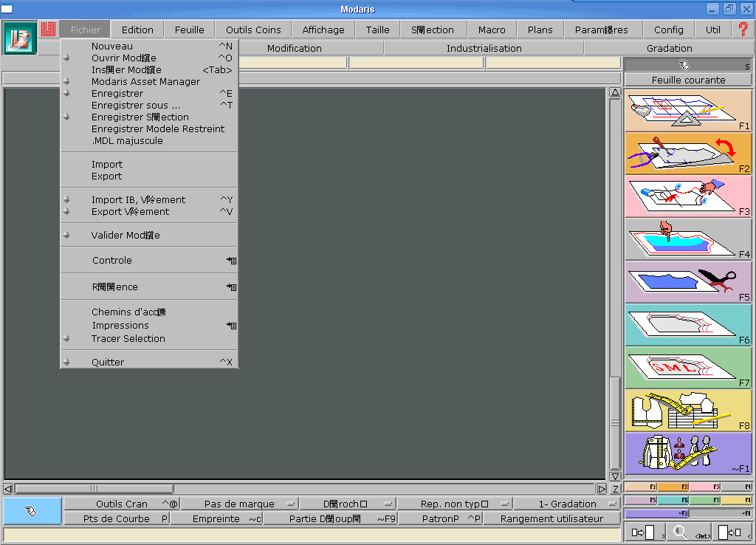The height and width of the screenshot is (545, 756).
Task: Open the Outils Coins menu
Action: tap(253, 30)
